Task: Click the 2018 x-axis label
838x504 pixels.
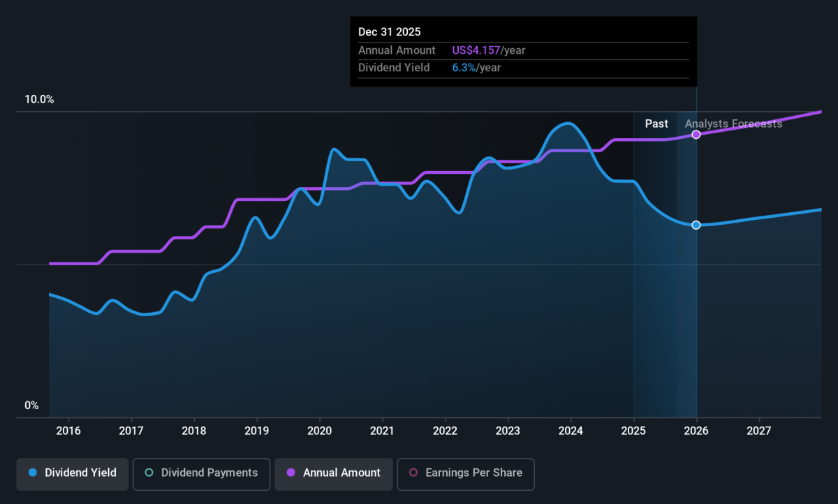Action: click(x=194, y=430)
